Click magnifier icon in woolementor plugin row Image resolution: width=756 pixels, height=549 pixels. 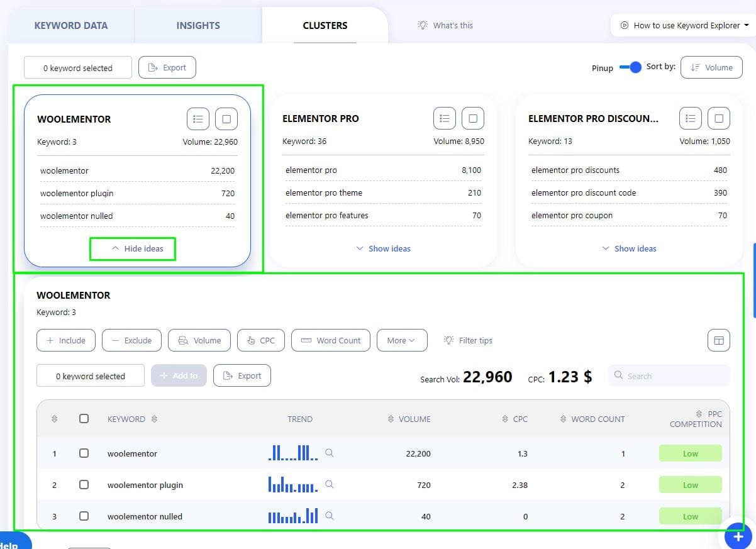(x=329, y=484)
